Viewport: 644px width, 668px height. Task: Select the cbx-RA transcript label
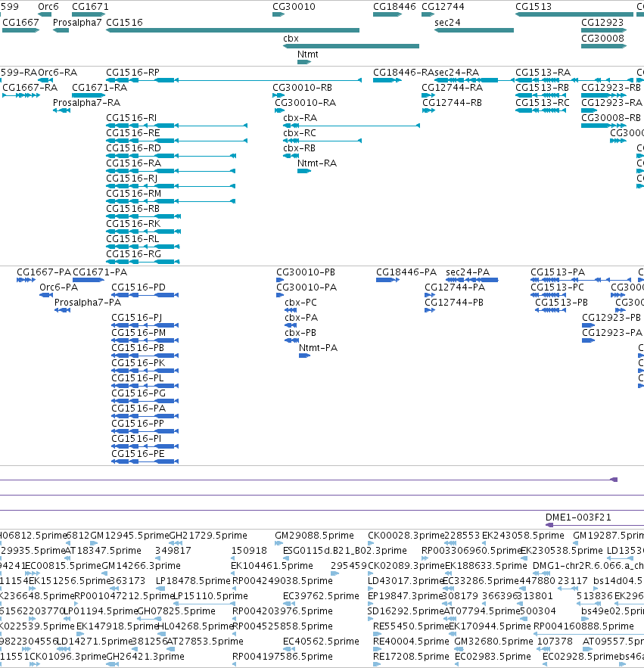pos(300,118)
